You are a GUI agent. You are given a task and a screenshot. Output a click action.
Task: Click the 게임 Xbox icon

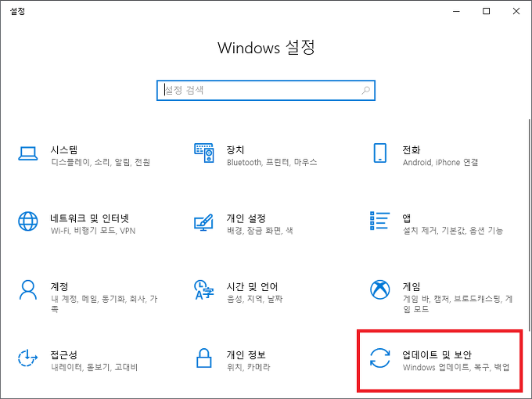pyautogui.click(x=379, y=289)
